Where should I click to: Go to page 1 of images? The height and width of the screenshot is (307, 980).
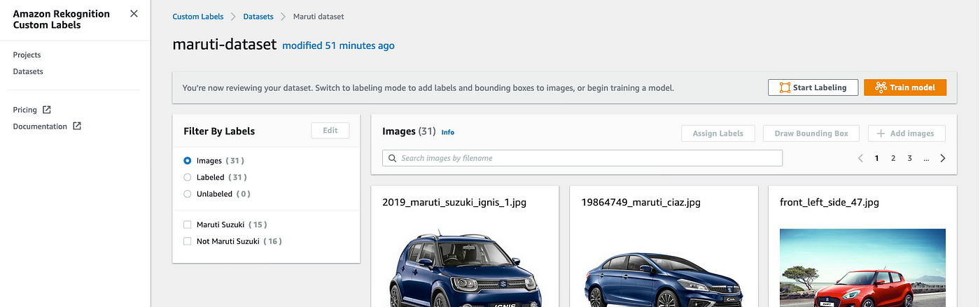[x=876, y=158]
